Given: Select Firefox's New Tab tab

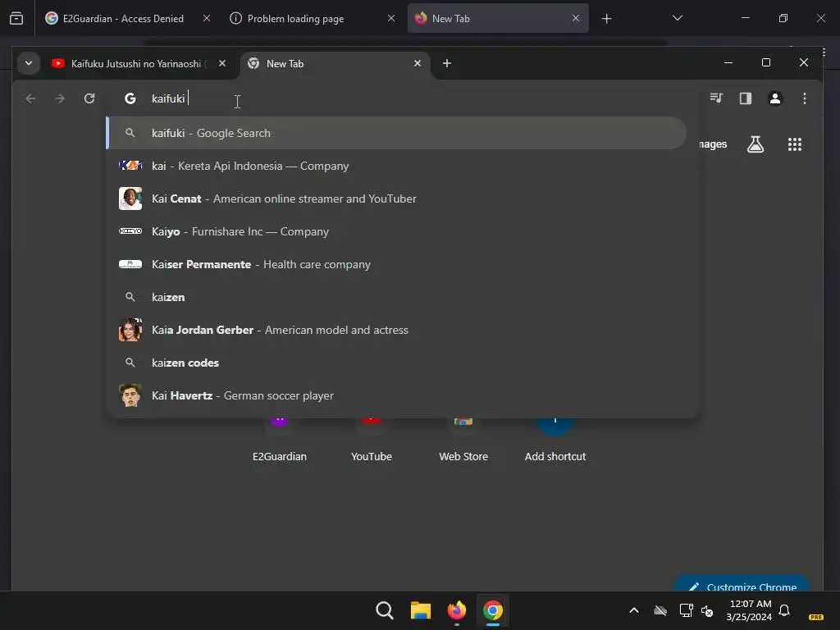Looking at the screenshot, I should click(x=498, y=19).
